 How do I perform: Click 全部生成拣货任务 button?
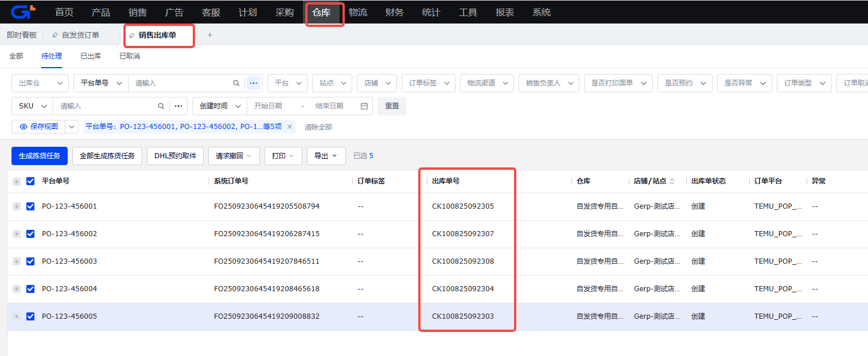(x=107, y=156)
